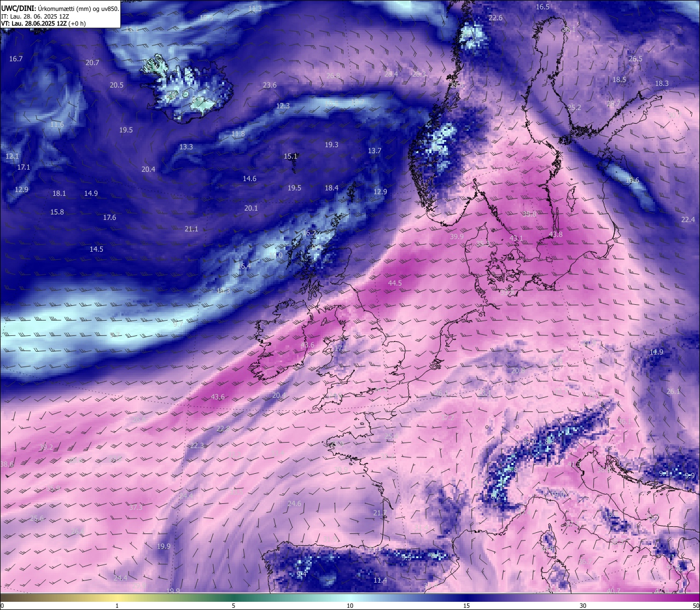
Task: Click the map title 'UWC/DINI: Úrkomumætti (mm) og uv850.'
Action: (60, 9)
